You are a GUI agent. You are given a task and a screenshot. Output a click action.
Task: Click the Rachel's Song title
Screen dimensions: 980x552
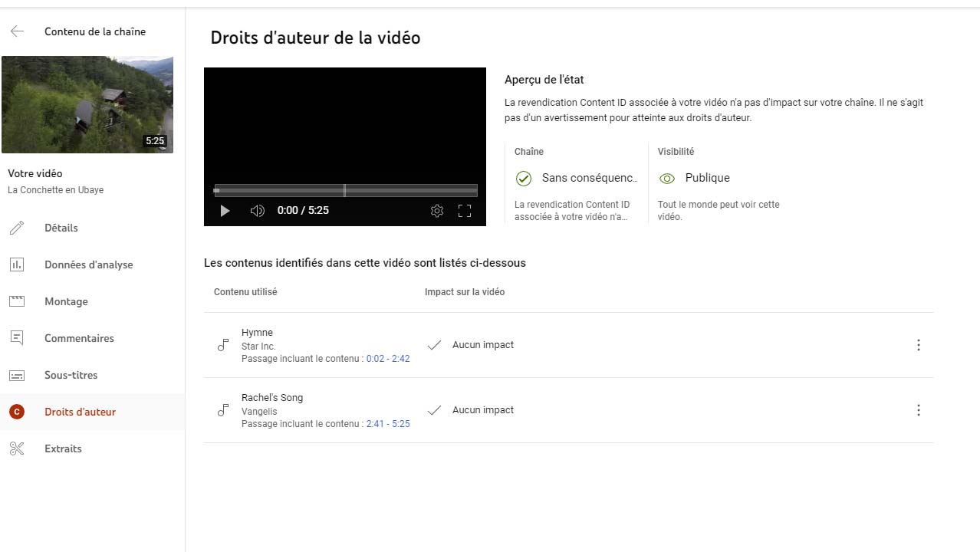272,398
